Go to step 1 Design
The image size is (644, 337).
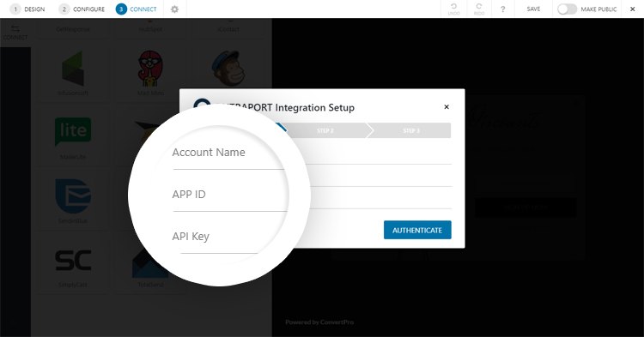(x=27, y=9)
